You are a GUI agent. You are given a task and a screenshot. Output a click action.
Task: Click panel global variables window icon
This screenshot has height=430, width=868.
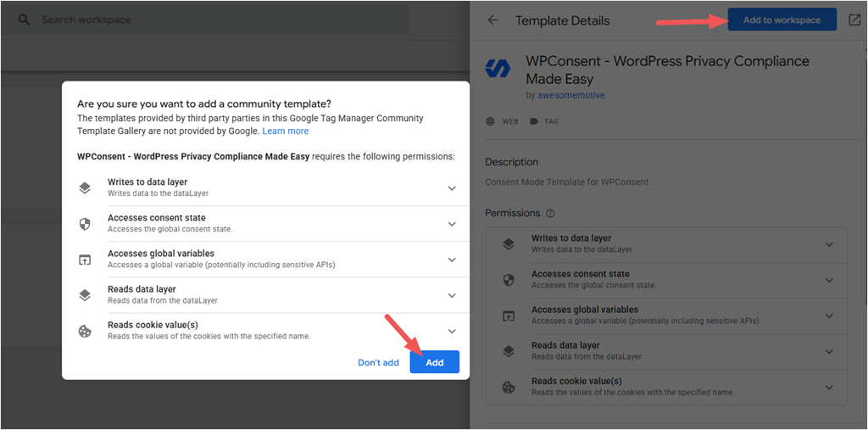[509, 316]
